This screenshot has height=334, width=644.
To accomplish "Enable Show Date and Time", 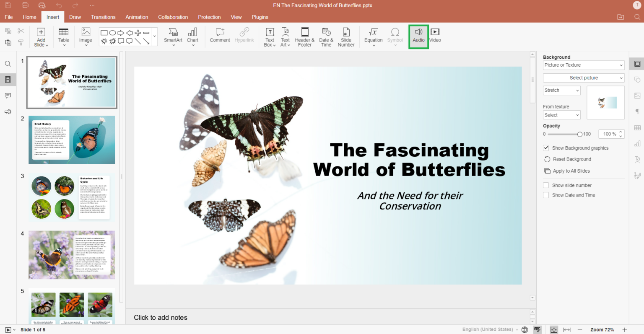I will pyautogui.click(x=546, y=195).
